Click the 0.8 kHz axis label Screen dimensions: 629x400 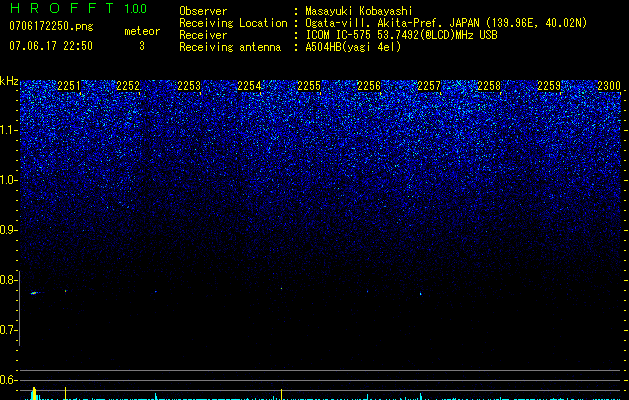pos(9,280)
